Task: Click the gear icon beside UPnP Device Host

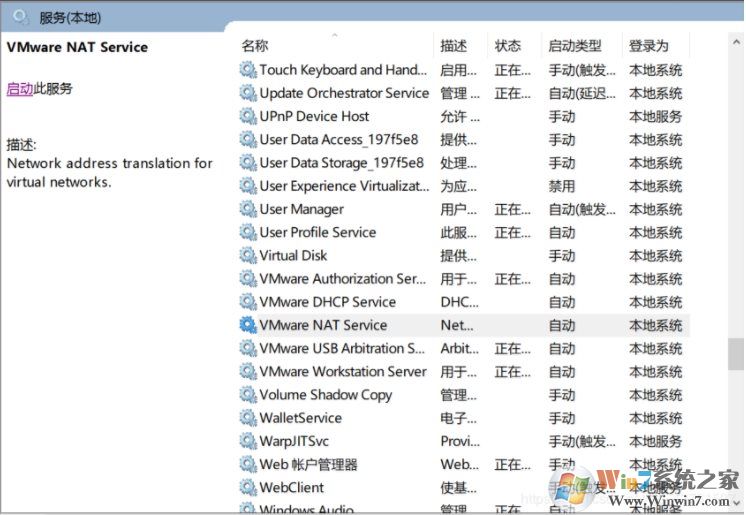Action: [x=248, y=116]
